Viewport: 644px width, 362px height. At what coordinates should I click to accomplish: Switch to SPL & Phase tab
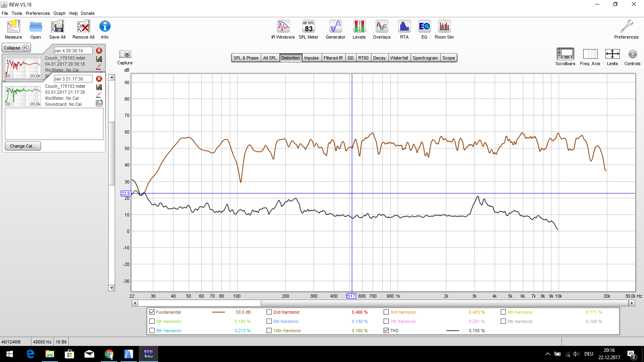246,58
